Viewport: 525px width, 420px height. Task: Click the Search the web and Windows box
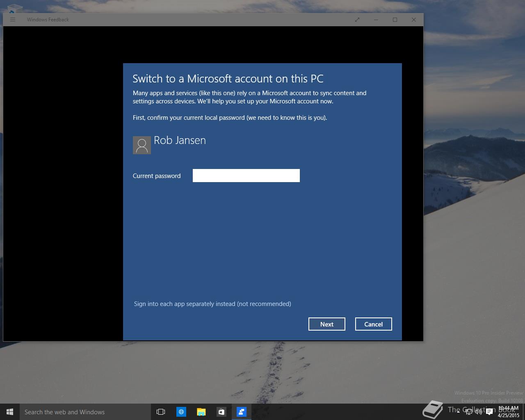(85, 412)
